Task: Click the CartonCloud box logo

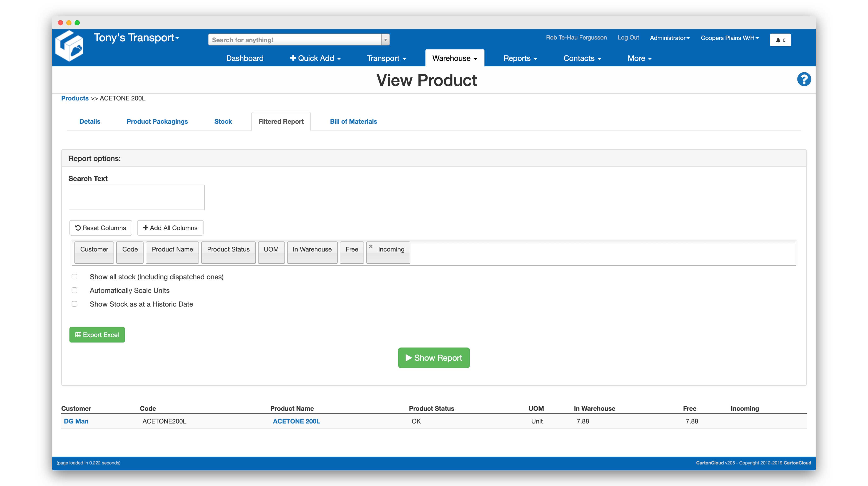Action: coord(69,46)
